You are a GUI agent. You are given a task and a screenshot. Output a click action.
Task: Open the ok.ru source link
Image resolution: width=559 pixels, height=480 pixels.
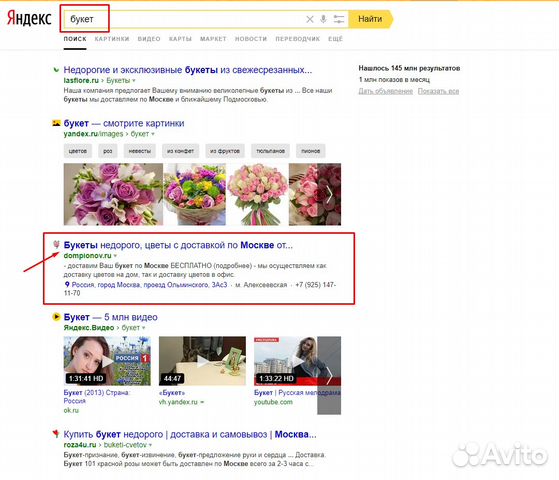[x=71, y=410]
